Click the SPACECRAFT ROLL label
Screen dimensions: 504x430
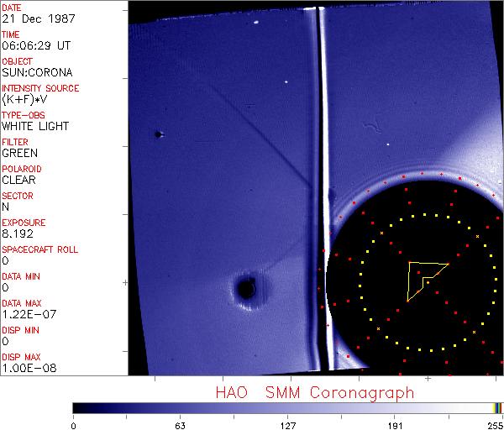tap(39, 249)
